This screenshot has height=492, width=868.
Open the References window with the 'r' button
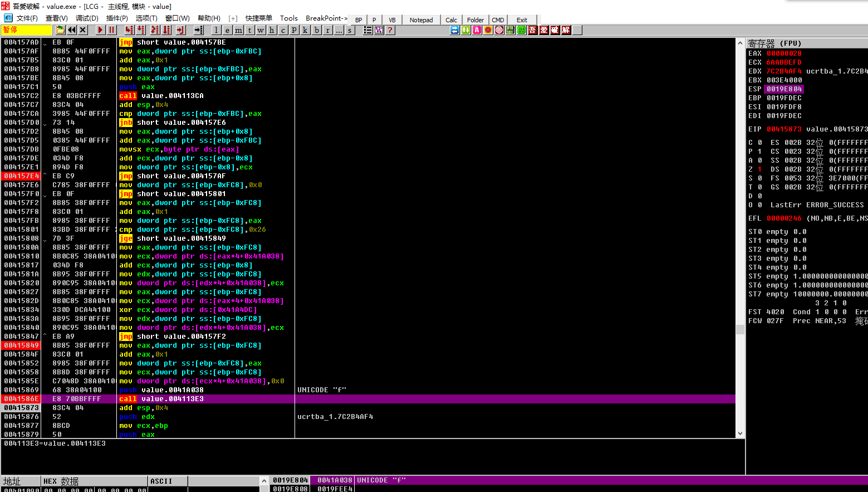coord(327,30)
